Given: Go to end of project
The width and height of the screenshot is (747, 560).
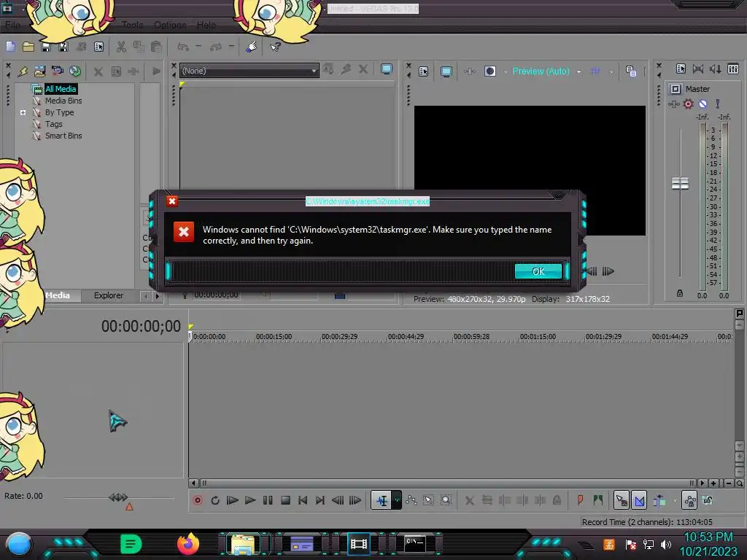Looking at the screenshot, I should [320, 500].
